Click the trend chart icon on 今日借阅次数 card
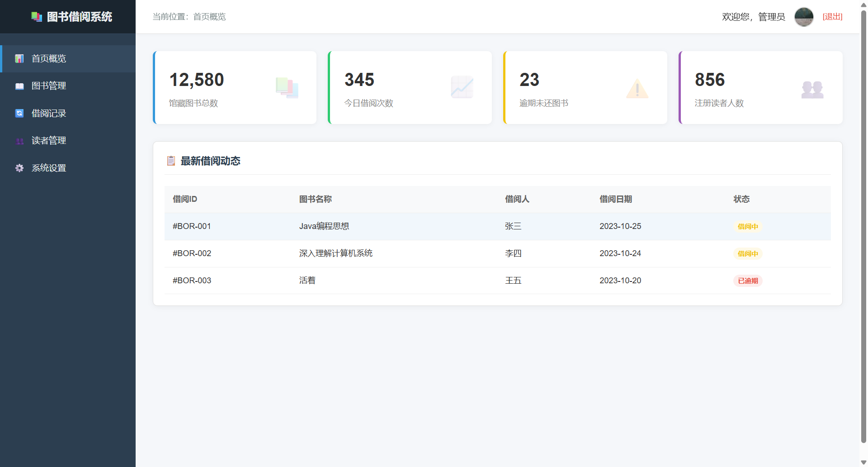Image resolution: width=868 pixels, height=467 pixels. click(x=462, y=87)
